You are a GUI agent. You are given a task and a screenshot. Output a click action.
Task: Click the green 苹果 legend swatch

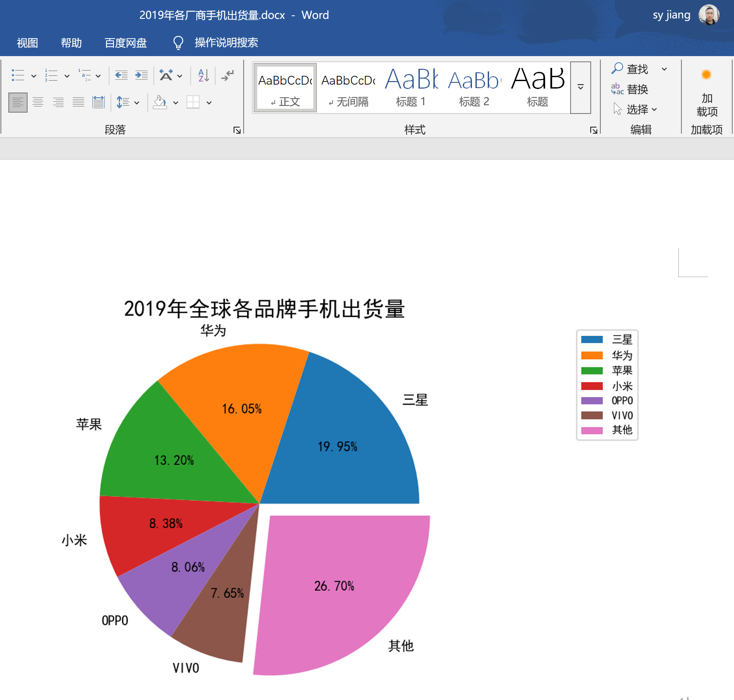coord(592,370)
